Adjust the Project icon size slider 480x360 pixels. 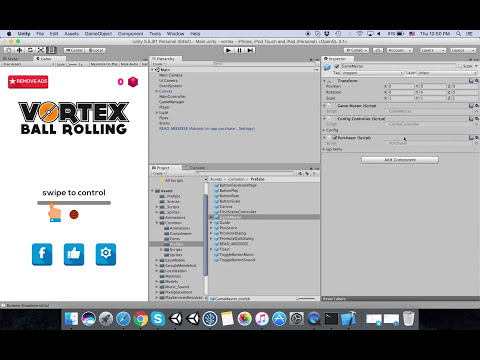pos(306,299)
